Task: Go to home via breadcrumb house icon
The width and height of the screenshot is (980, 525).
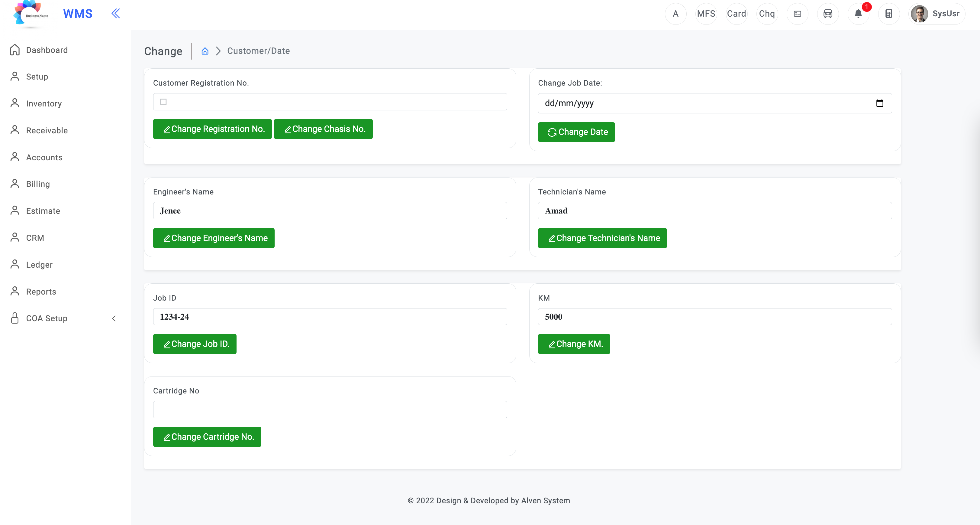Action: coord(205,51)
